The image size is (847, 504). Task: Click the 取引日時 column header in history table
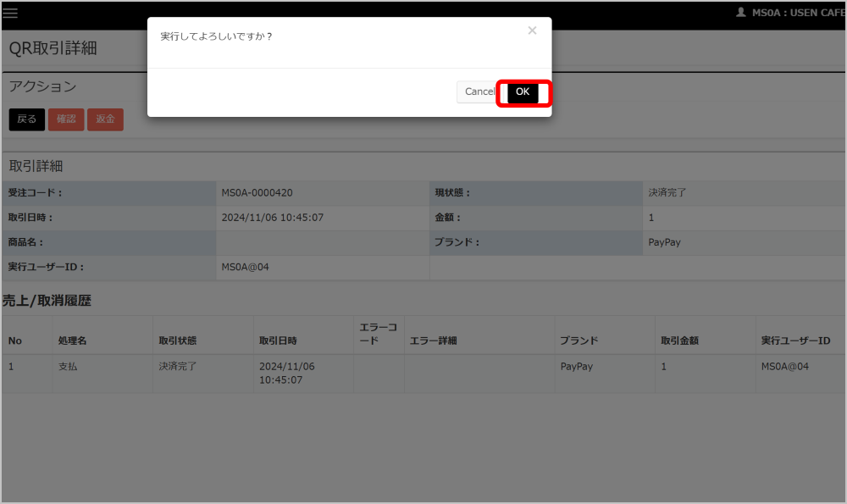pyautogui.click(x=278, y=341)
